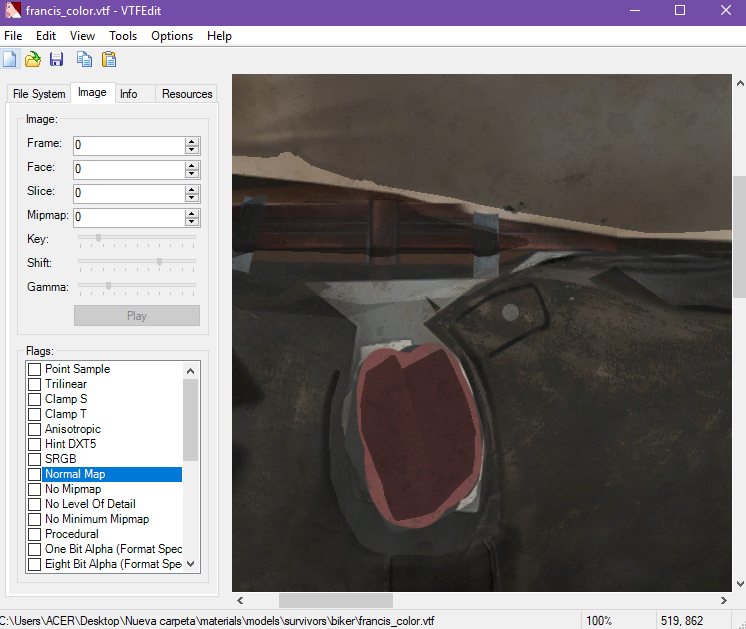This screenshot has width=746, height=629.
Task: Open the Help menu
Action: coord(219,36)
